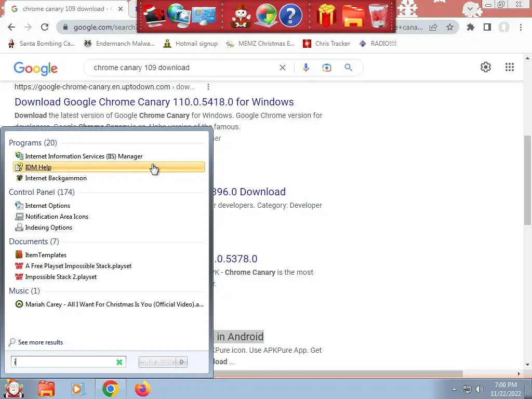This screenshot has height=399, width=532.
Task: Open Endermanch Malwa... bookmark
Action: click(x=119, y=44)
